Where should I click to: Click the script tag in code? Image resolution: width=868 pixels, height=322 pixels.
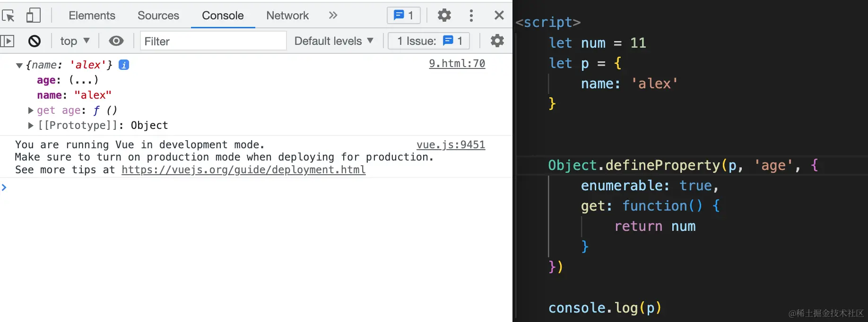(x=548, y=22)
